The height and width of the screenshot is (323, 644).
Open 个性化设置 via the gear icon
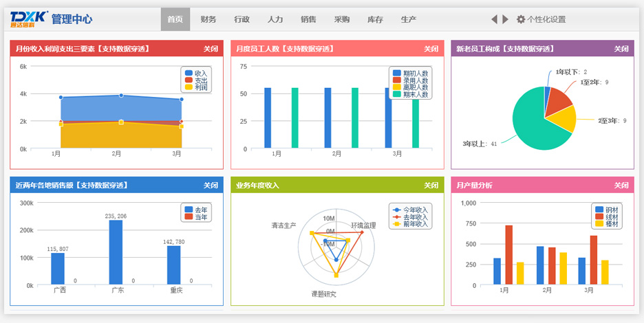point(521,19)
